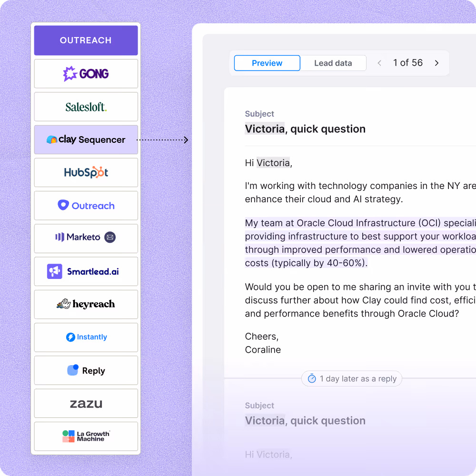The image size is (476, 476).
Task: Select the Salesloft integration card
Action: click(86, 107)
